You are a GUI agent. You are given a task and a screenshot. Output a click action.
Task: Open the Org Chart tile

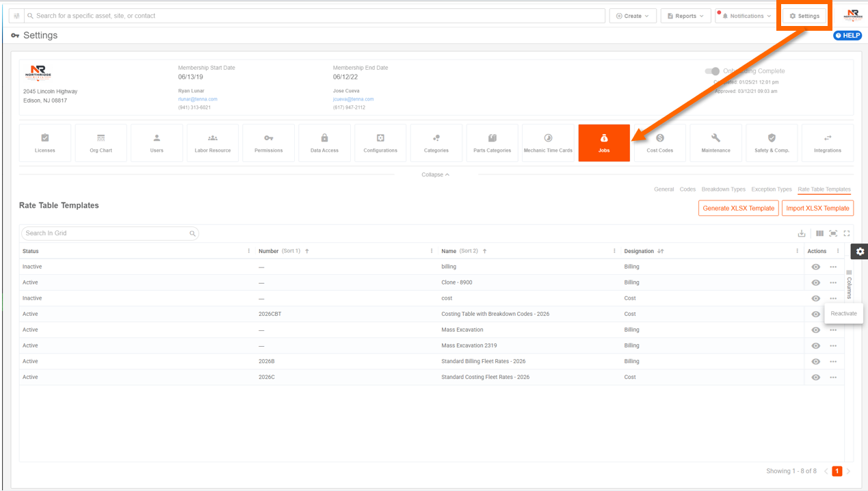click(101, 143)
